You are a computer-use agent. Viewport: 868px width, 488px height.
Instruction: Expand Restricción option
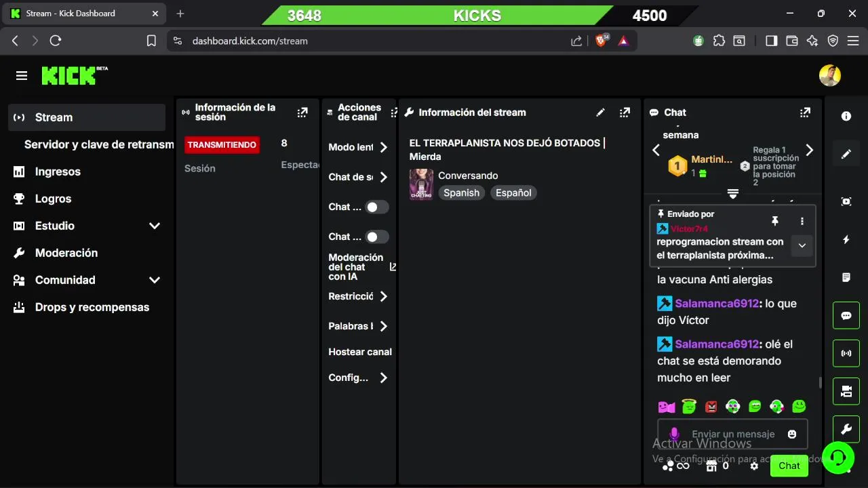358,296
